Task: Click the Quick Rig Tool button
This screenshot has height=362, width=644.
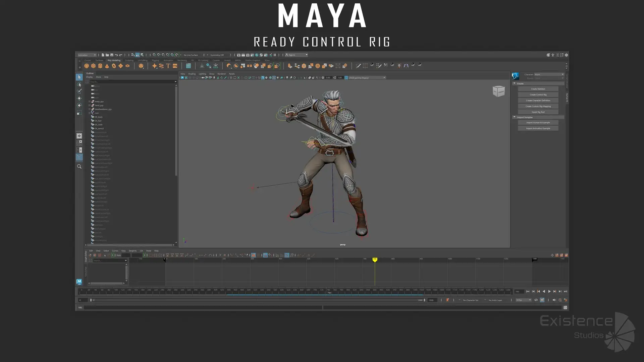Action: tap(538, 112)
